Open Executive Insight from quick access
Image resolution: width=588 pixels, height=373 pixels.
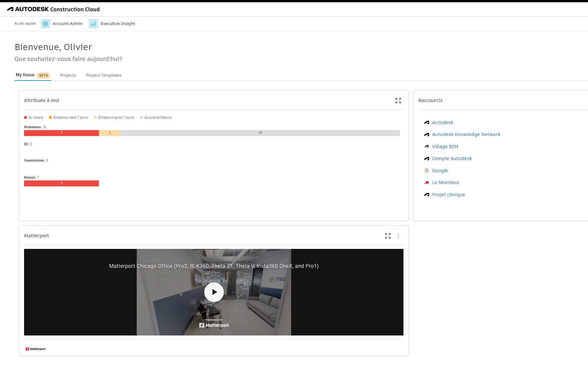117,23
